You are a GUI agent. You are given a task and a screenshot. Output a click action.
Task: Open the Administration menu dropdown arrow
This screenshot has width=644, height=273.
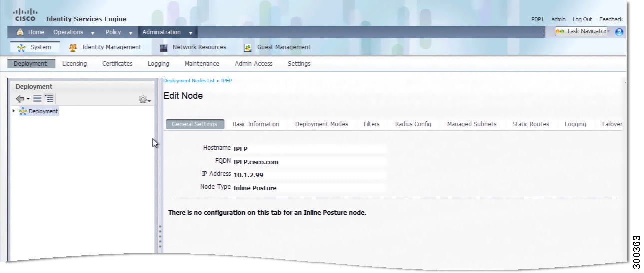[191, 33]
